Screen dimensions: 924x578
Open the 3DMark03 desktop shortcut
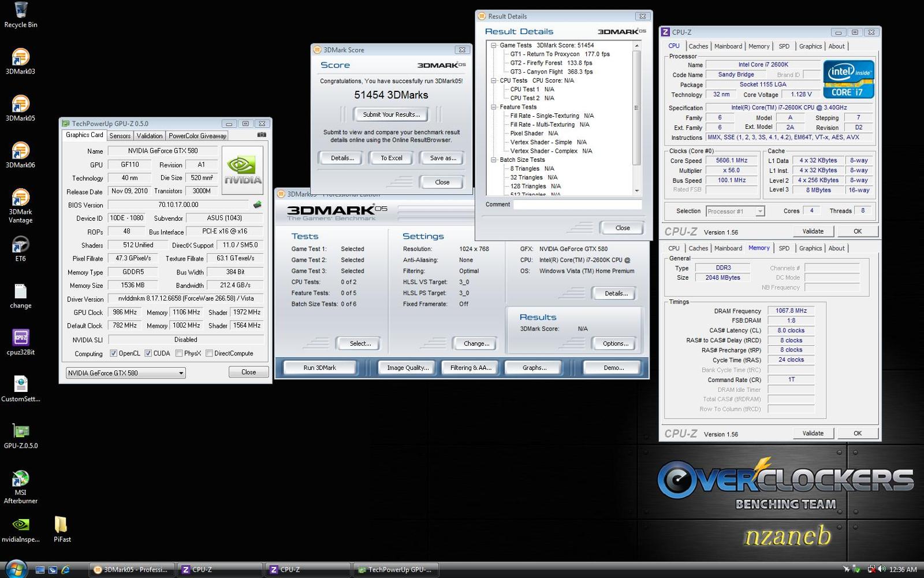coord(21,61)
